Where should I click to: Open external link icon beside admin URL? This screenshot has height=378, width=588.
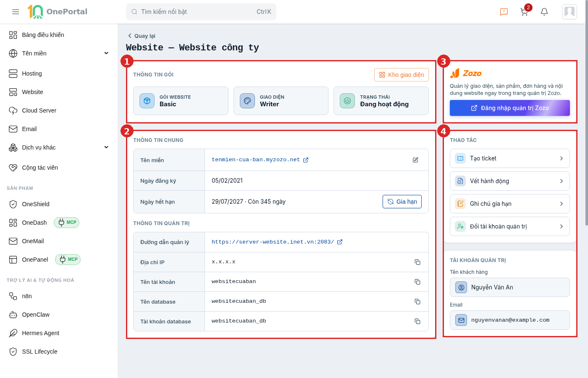(x=340, y=242)
